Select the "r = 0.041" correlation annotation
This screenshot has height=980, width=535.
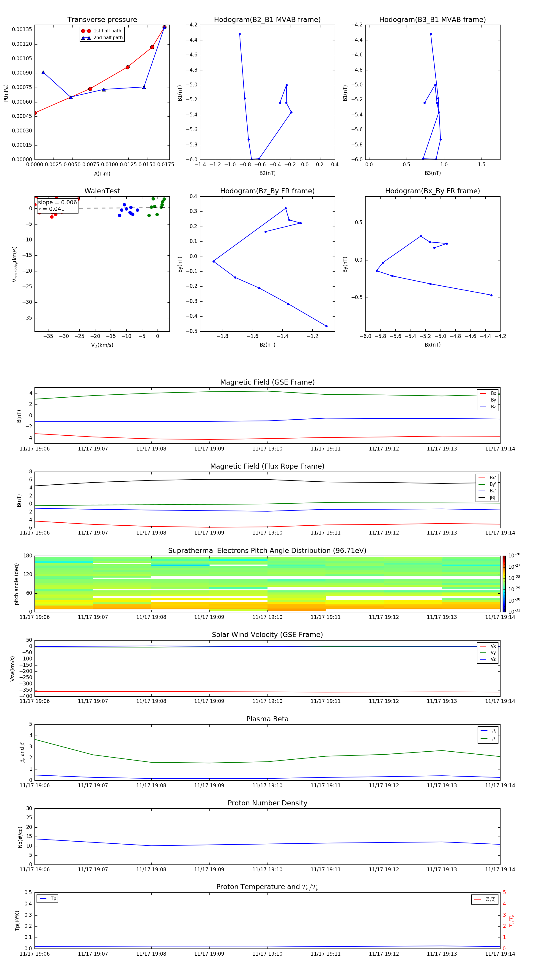pos(51,209)
